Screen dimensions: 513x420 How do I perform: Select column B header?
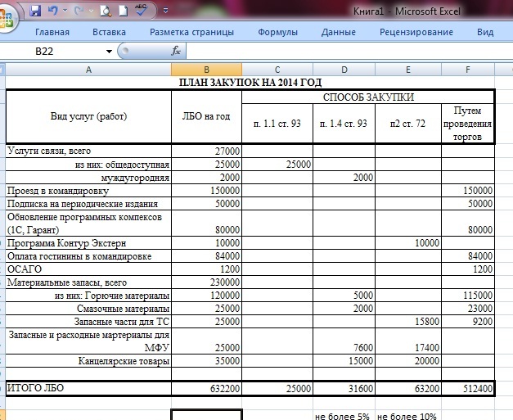point(206,70)
